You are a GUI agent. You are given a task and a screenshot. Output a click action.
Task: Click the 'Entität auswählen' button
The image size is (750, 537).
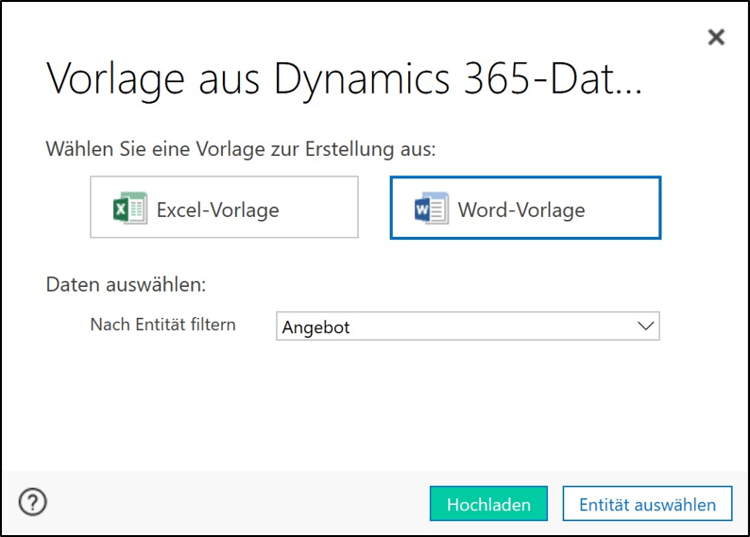(647, 504)
